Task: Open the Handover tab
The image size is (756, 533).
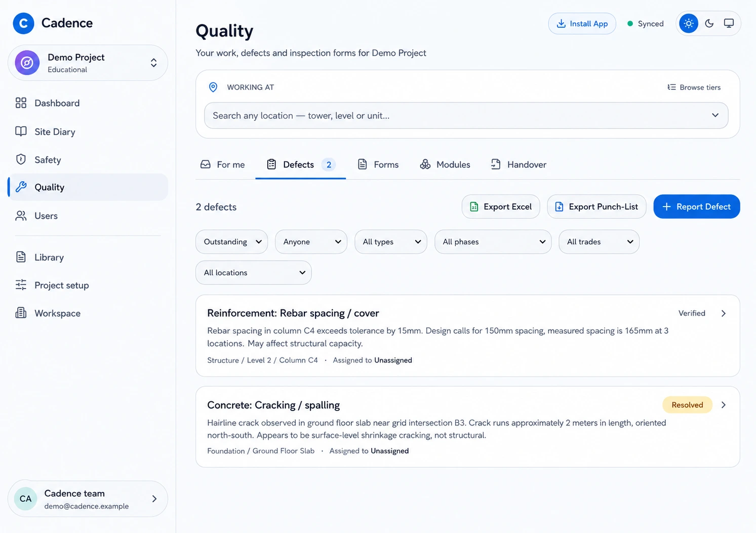Action: (x=519, y=165)
